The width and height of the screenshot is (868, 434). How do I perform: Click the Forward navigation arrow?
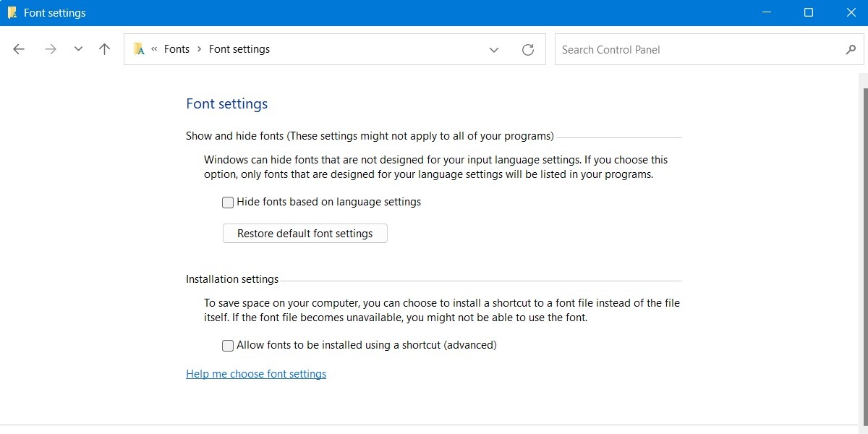(x=50, y=48)
